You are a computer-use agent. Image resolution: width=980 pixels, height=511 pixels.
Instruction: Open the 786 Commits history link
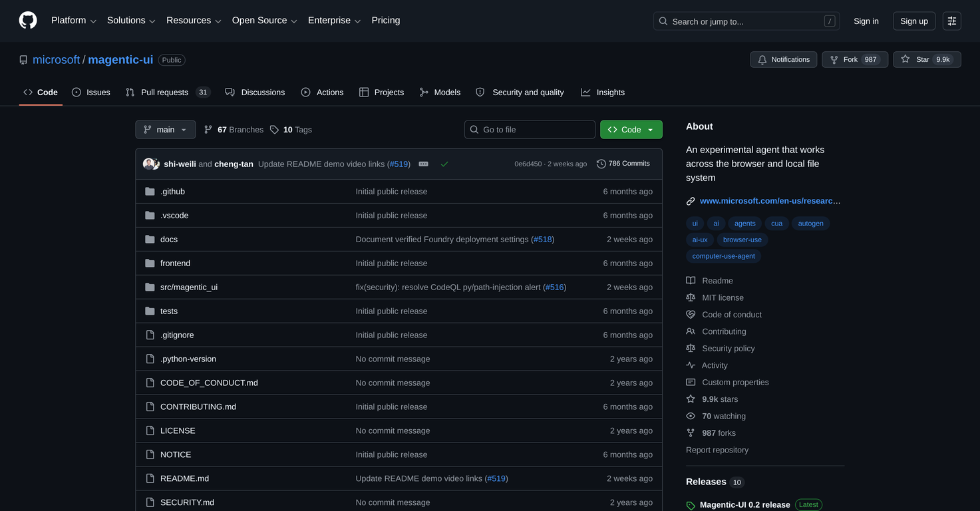tap(623, 164)
